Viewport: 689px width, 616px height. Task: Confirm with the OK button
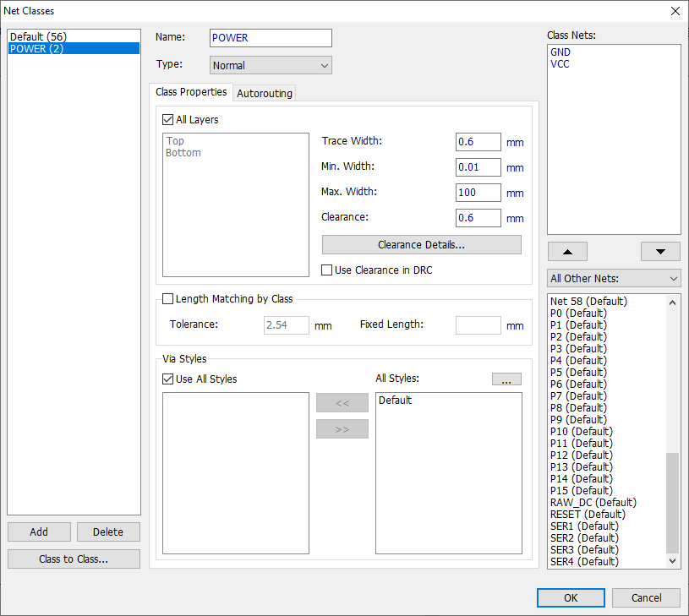tap(571, 597)
